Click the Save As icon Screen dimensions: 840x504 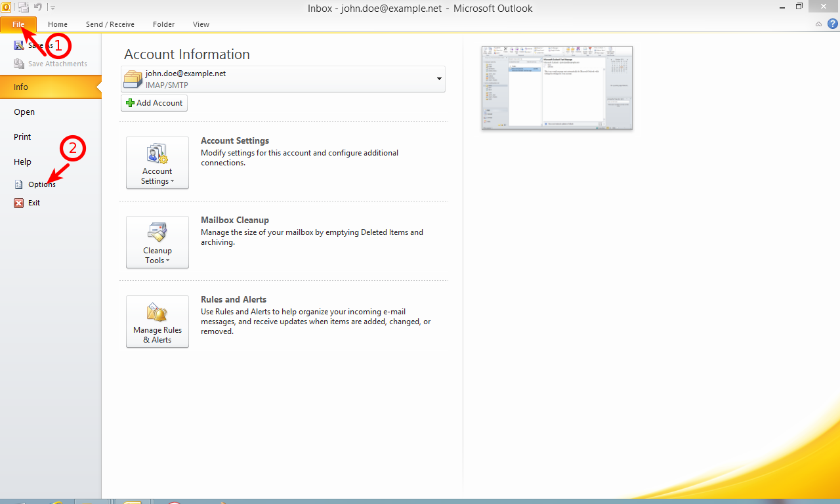(x=19, y=45)
